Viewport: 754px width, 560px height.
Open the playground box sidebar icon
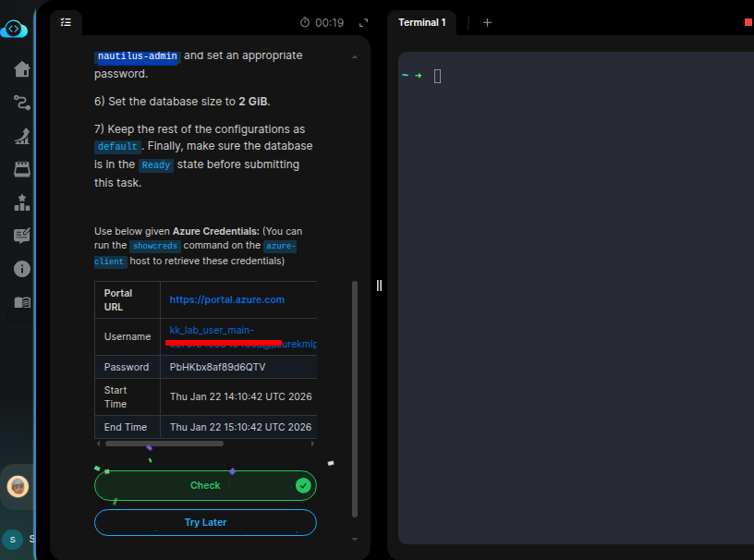pyautogui.click(x=21, y=169)
